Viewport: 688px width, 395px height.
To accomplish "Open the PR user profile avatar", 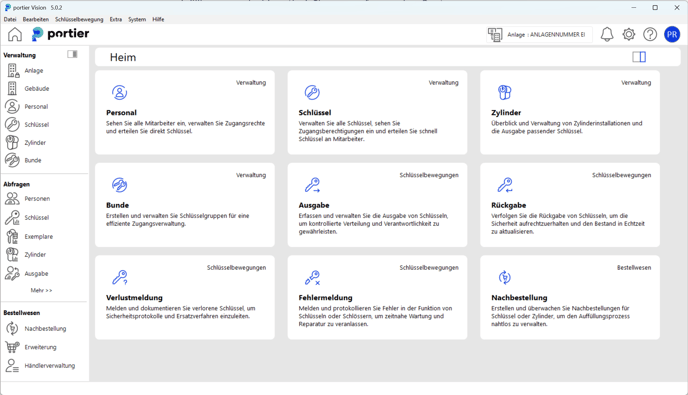I will tap(672, 34).
